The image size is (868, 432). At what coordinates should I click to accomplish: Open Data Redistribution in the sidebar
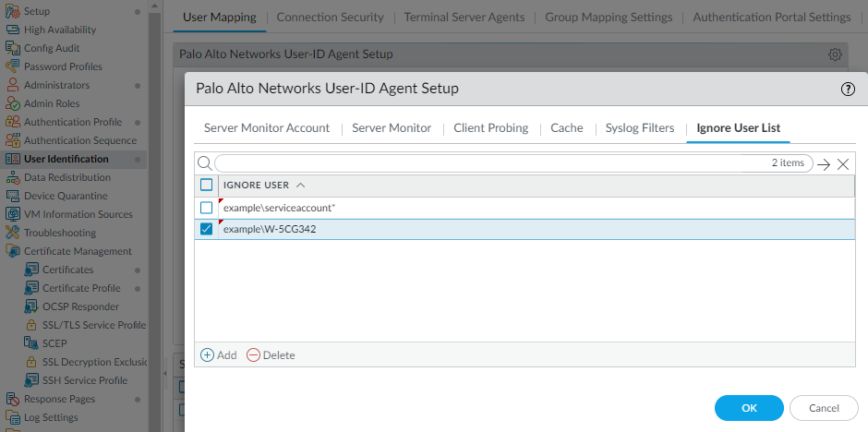pos(66,177)
